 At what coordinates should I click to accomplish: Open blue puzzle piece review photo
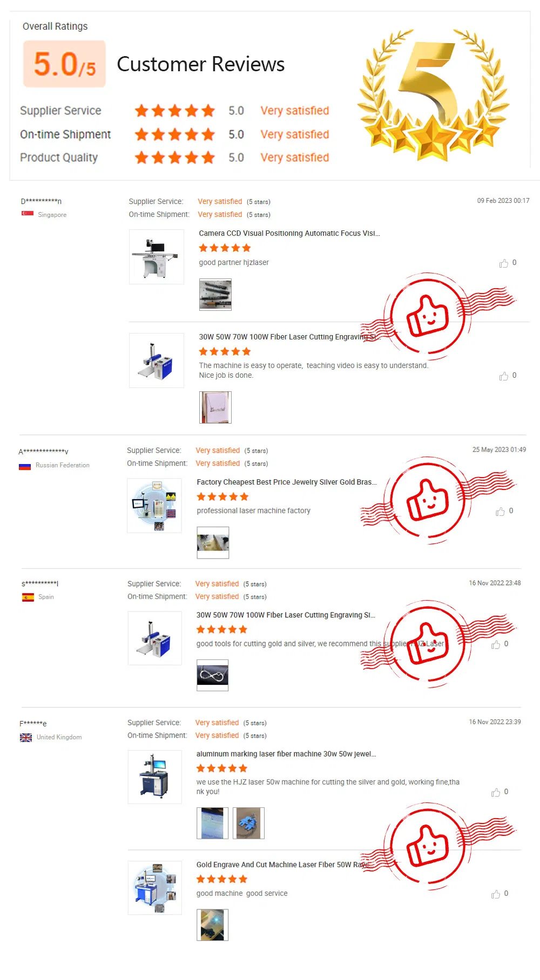coord(248,823)
